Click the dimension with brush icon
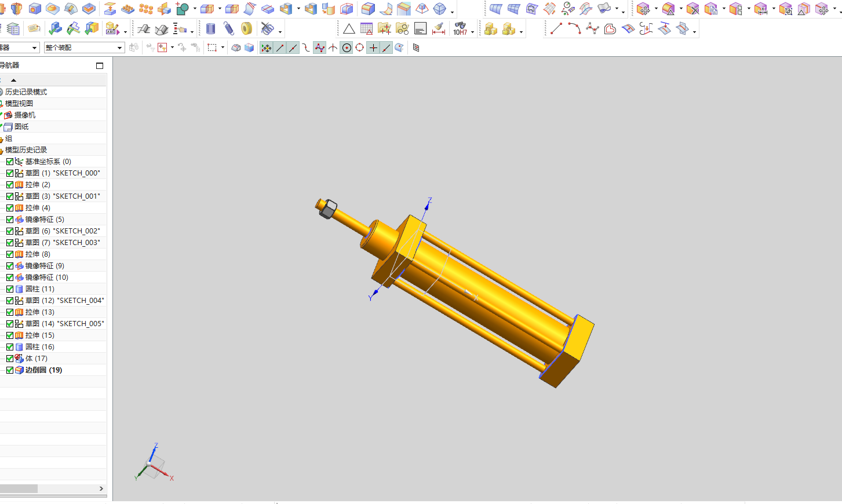The height and width of the screenshot is (504, 842). (439, 28)
